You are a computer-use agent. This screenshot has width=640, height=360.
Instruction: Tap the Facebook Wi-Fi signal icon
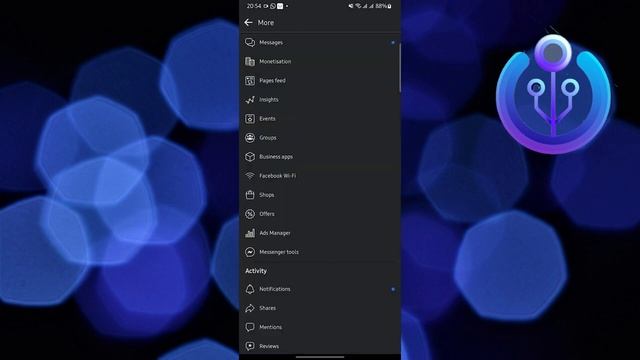[x=250, y=176]
